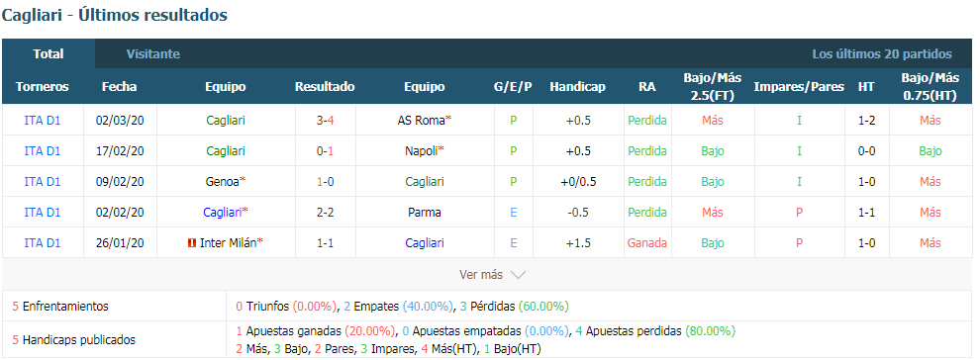Open Los últimos 20 partidos selector
Viewport: 980px width, 360px height.
click(x=882, y=54)
